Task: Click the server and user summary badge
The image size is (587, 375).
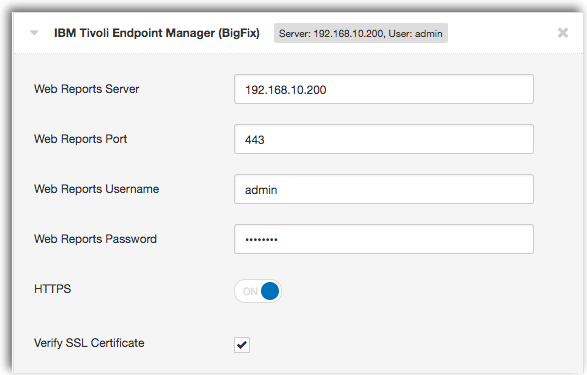Action: coord(361,33)
